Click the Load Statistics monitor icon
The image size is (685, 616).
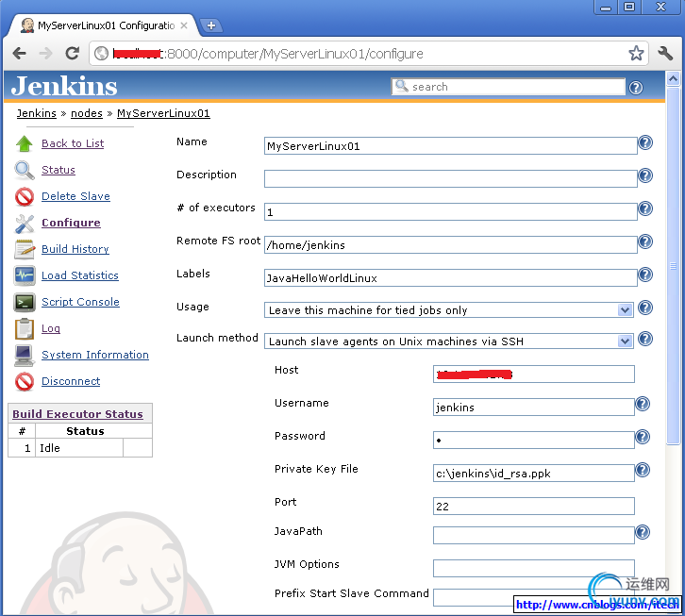click(25, 275)
